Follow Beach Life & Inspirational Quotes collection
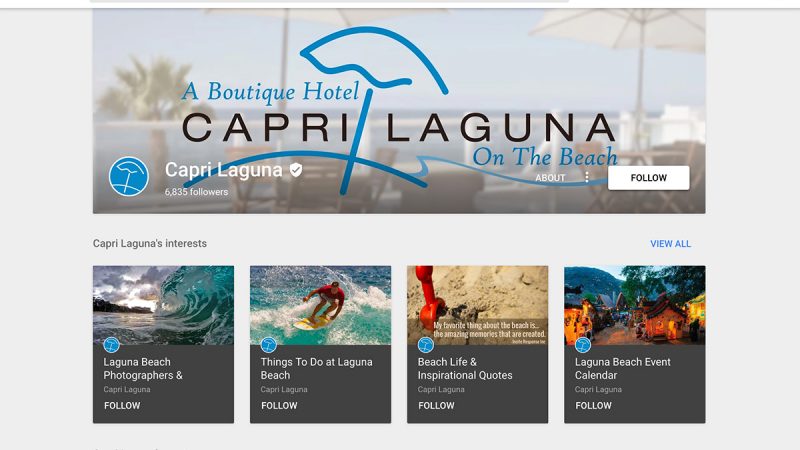800x450 pixels. pos(436,406)
